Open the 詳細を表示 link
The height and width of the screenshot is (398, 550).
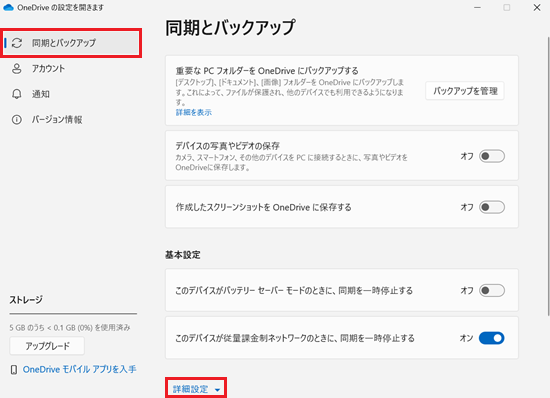[x=194, y=113]
